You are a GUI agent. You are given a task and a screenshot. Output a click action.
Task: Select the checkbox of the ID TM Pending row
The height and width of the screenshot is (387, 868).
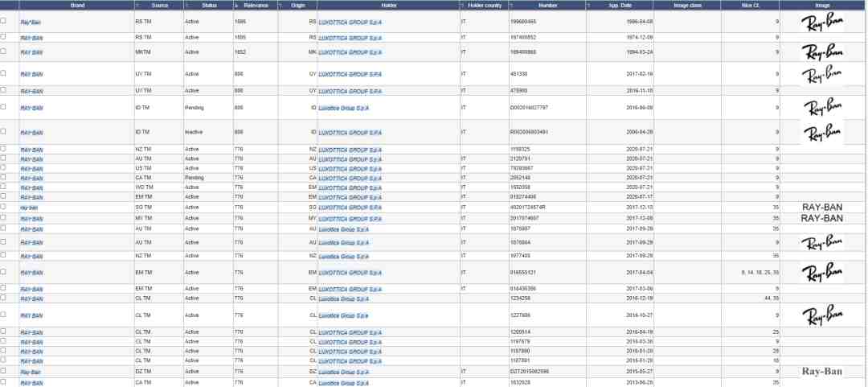click(3, 106)
